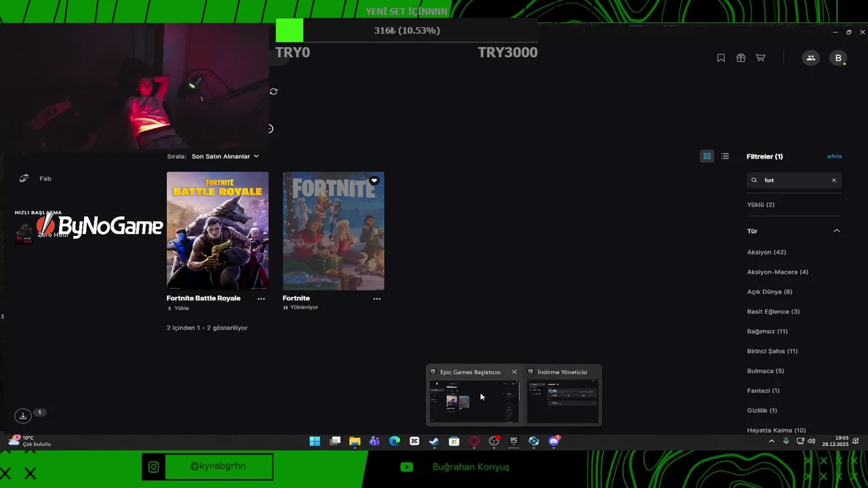
Task: Switch to İndirme Yöneticisi preview window
Action: 563,401
